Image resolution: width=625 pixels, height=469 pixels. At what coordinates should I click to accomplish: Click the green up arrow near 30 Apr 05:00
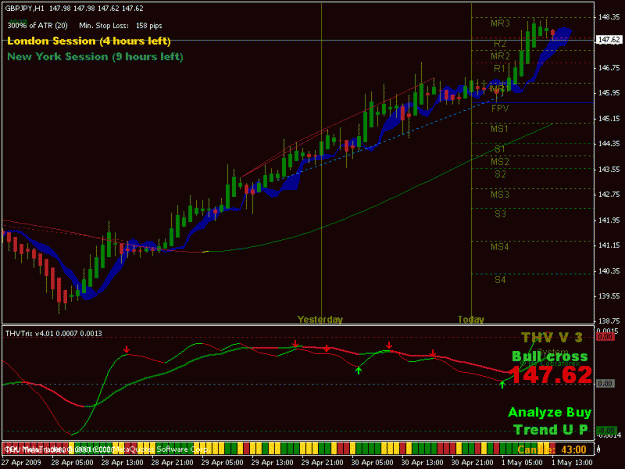coord(358,371)
